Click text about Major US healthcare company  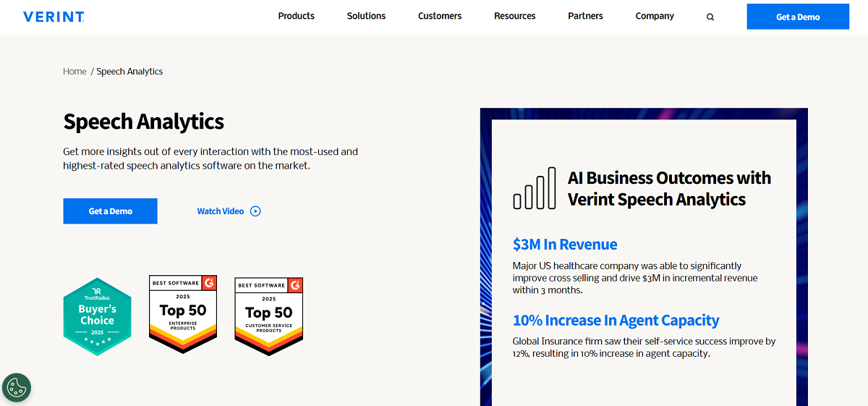635,278
